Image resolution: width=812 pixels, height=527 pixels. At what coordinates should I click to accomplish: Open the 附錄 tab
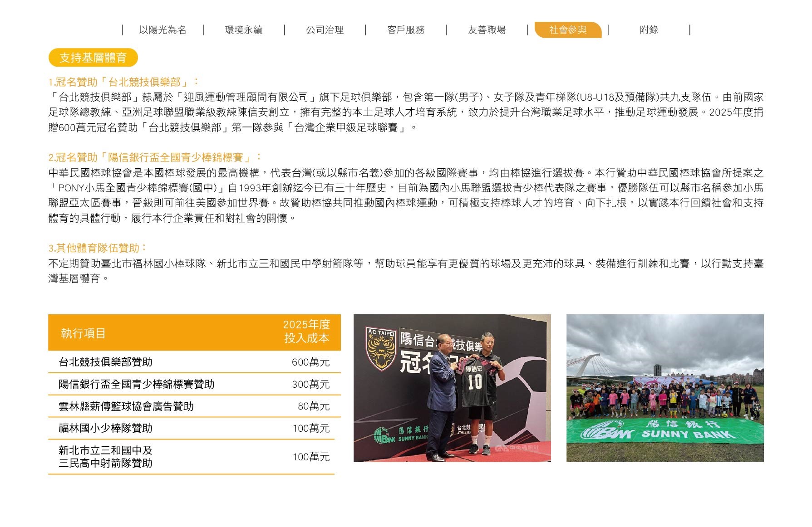[649, 30]
